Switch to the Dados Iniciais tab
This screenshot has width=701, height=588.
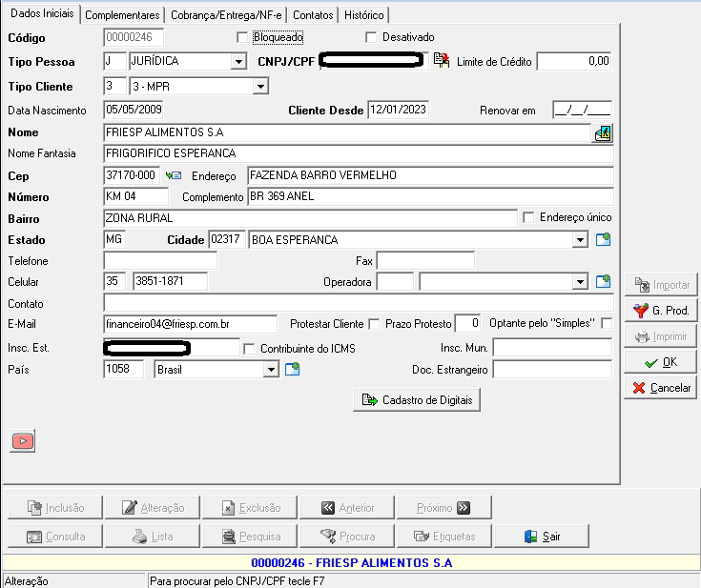click(x=42, y=13)
